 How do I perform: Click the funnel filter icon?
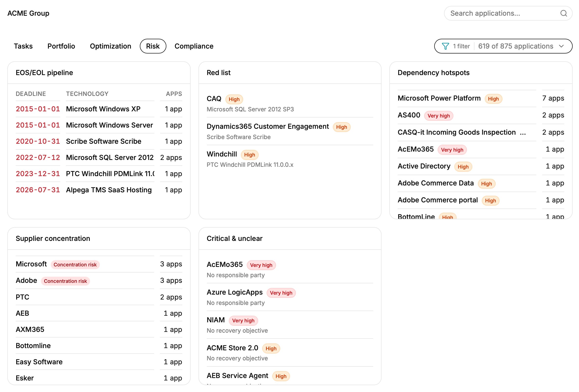point(445,46)
